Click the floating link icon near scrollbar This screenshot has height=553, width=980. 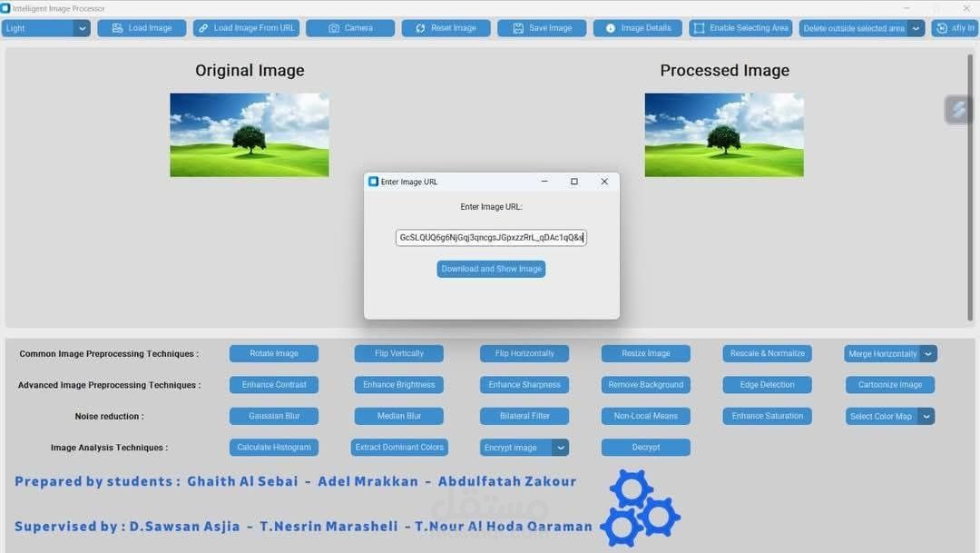point(958,110)
